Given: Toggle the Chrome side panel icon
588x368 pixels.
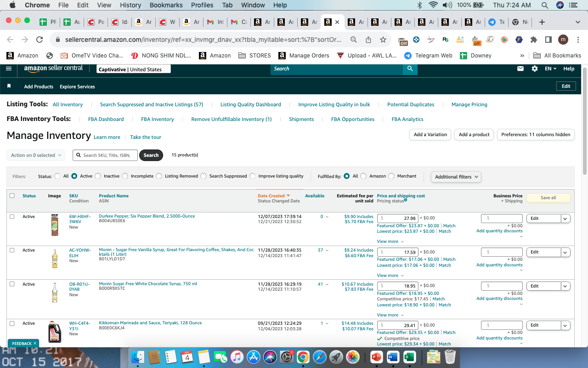Looking at the screenshot, I should tap(548, 40).
